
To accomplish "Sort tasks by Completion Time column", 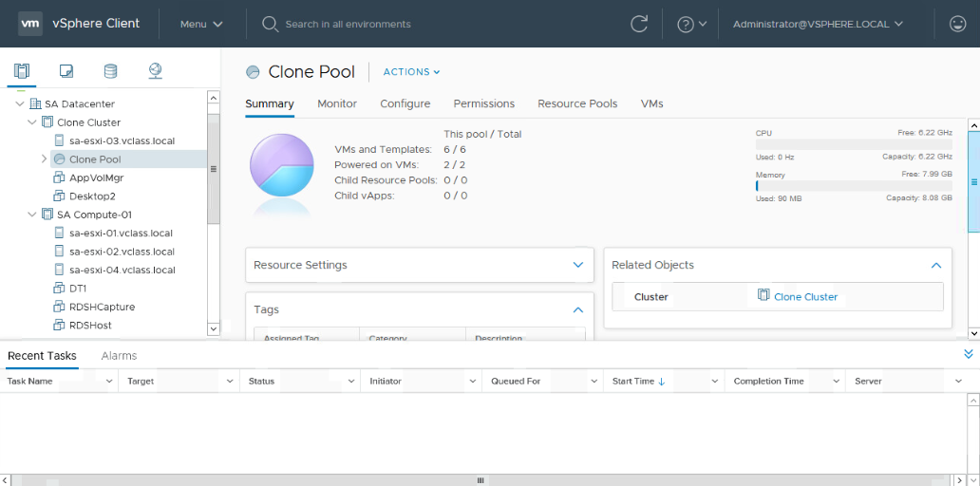I will pyautogui.click(x=768, y=381).
